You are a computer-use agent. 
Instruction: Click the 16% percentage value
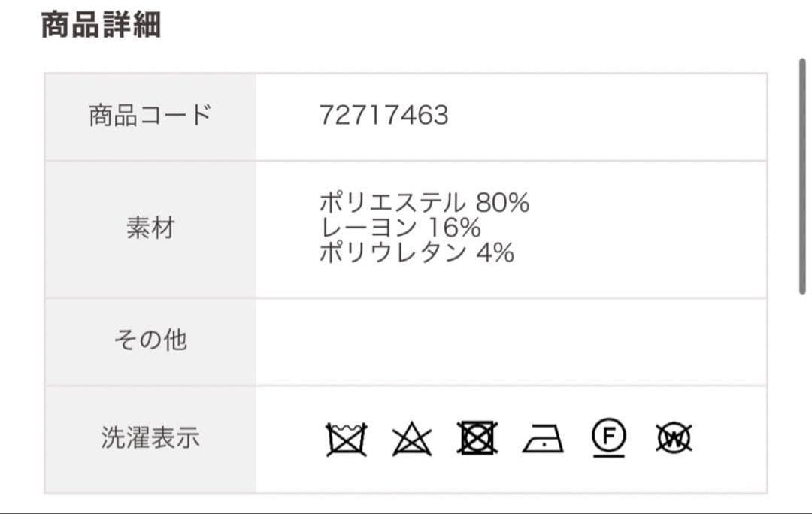[x=455, y=227]
